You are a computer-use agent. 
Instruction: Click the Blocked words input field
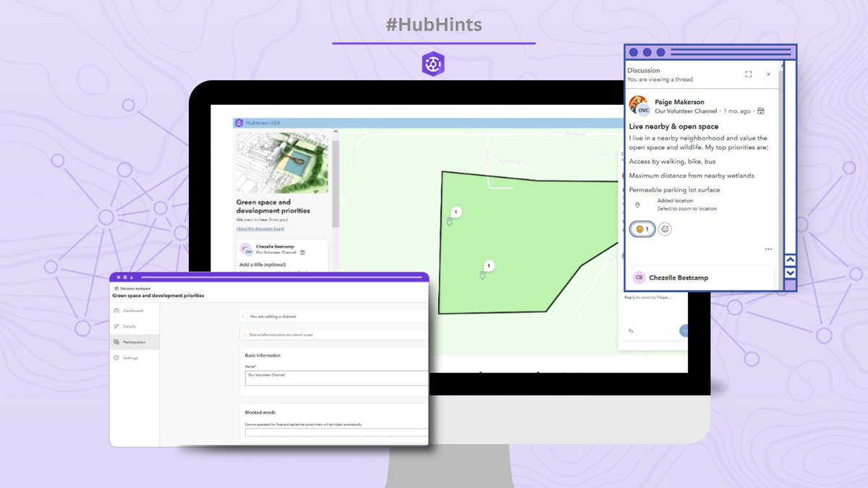tap(336, 432)
